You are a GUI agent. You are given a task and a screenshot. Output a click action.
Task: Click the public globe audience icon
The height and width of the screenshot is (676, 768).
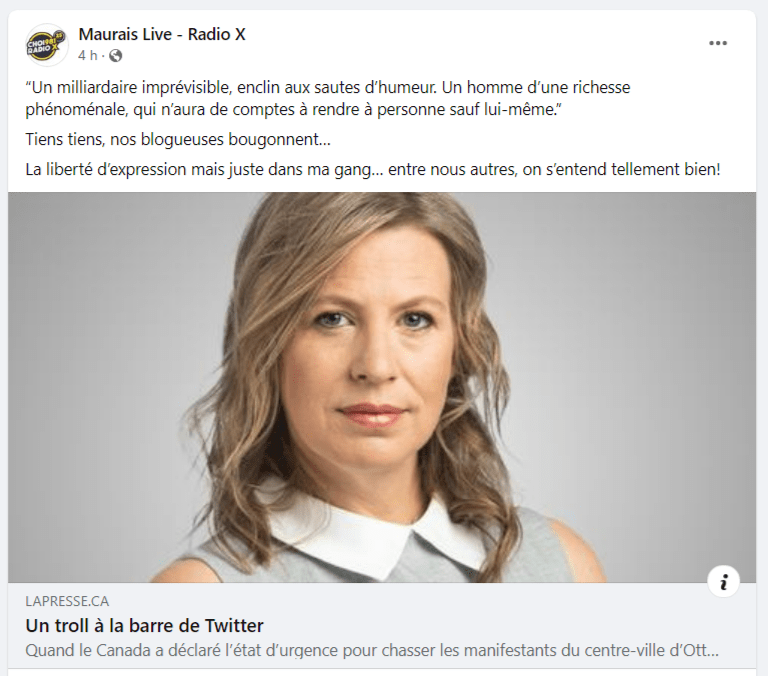[116, 55]
